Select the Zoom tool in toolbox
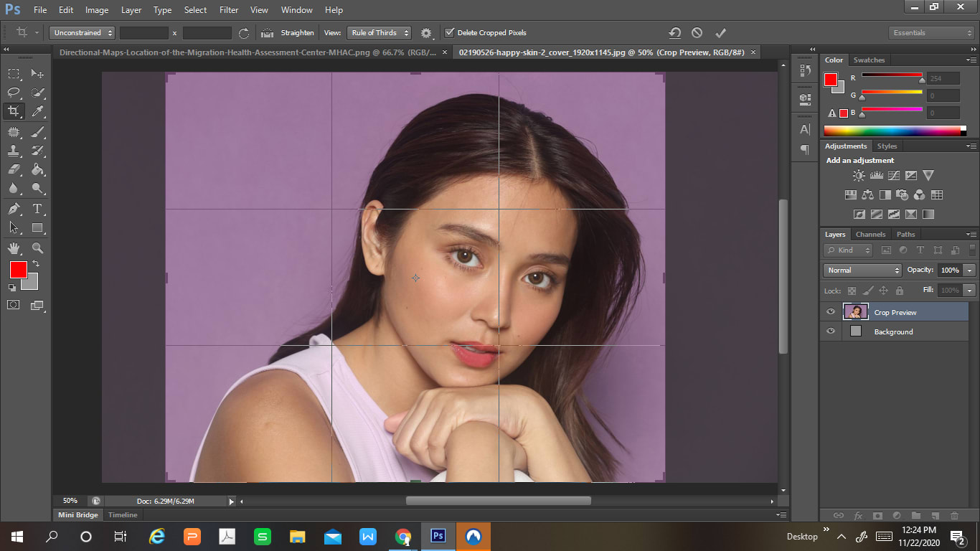This screenshot has height=551, width=980. point(38,248)
